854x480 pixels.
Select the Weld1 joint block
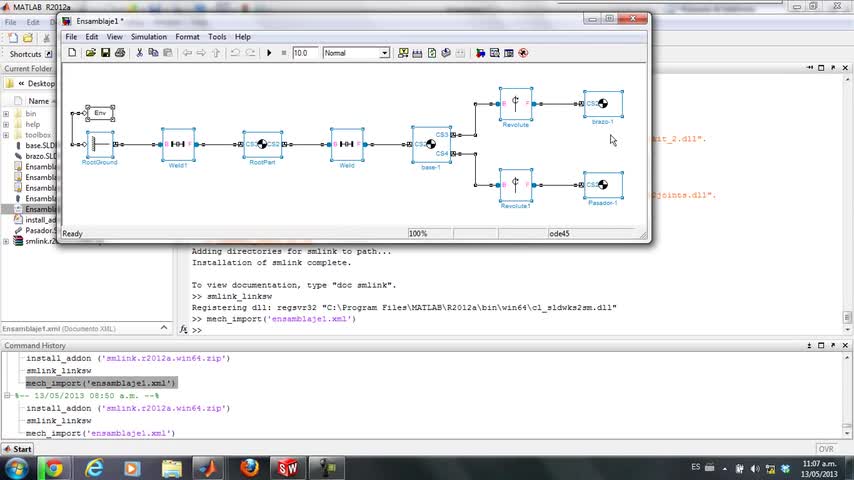tap(178, 144)
